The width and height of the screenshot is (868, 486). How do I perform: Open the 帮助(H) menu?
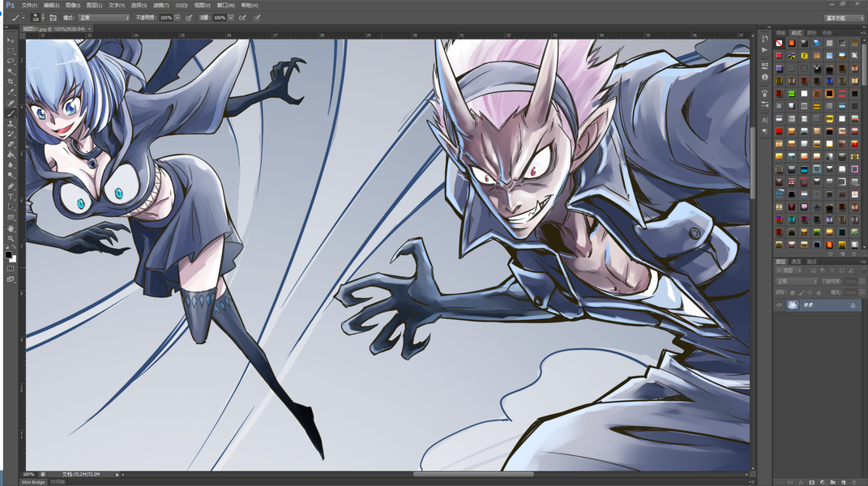(x=250, y=5)
